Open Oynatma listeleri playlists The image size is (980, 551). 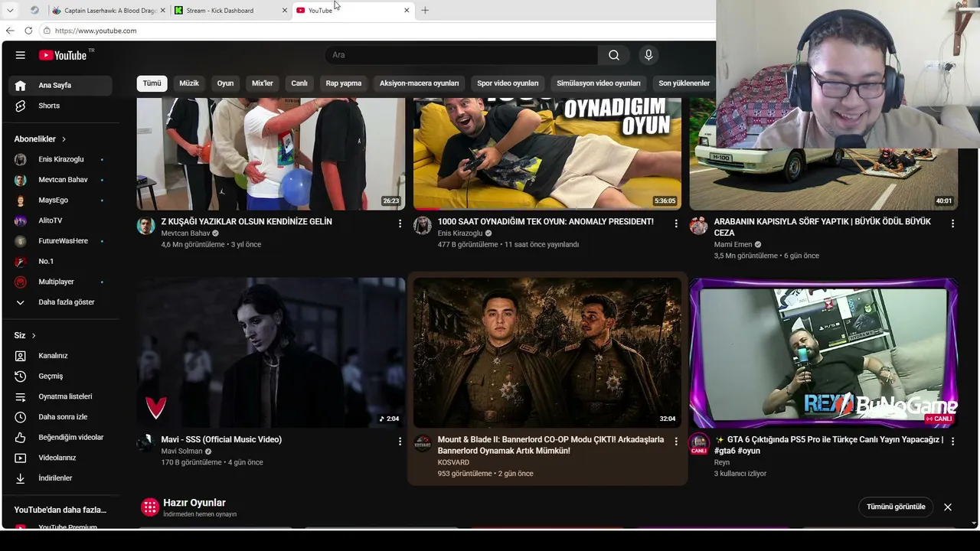(x=60, y=396)
